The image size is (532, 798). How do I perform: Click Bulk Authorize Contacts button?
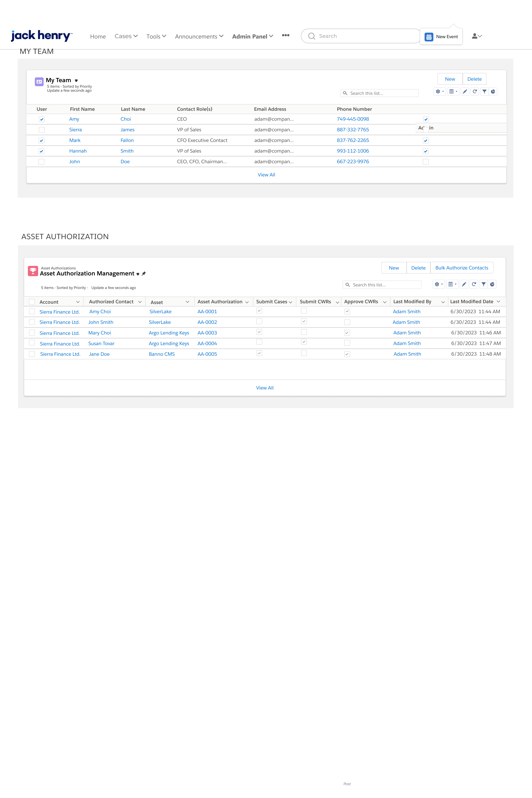tap(462, 268)
